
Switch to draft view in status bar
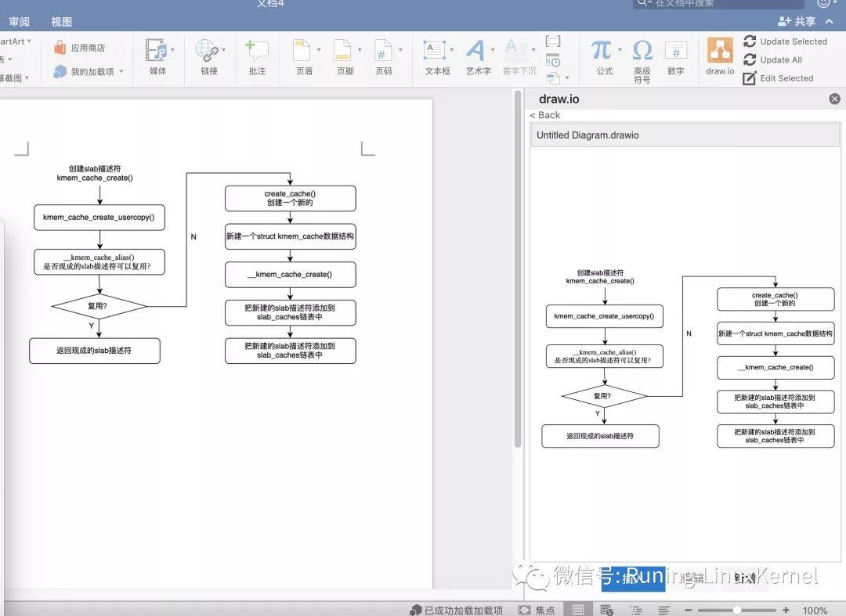click(x=663, y=610)
